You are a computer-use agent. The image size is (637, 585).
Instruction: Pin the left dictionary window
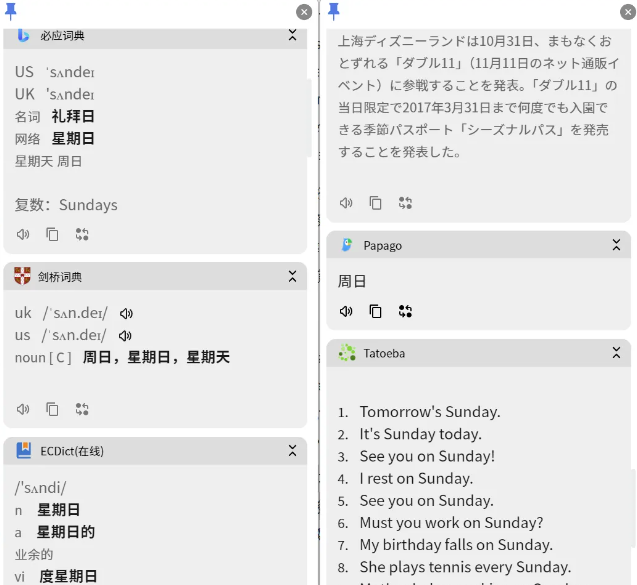(x=11, y=11)
